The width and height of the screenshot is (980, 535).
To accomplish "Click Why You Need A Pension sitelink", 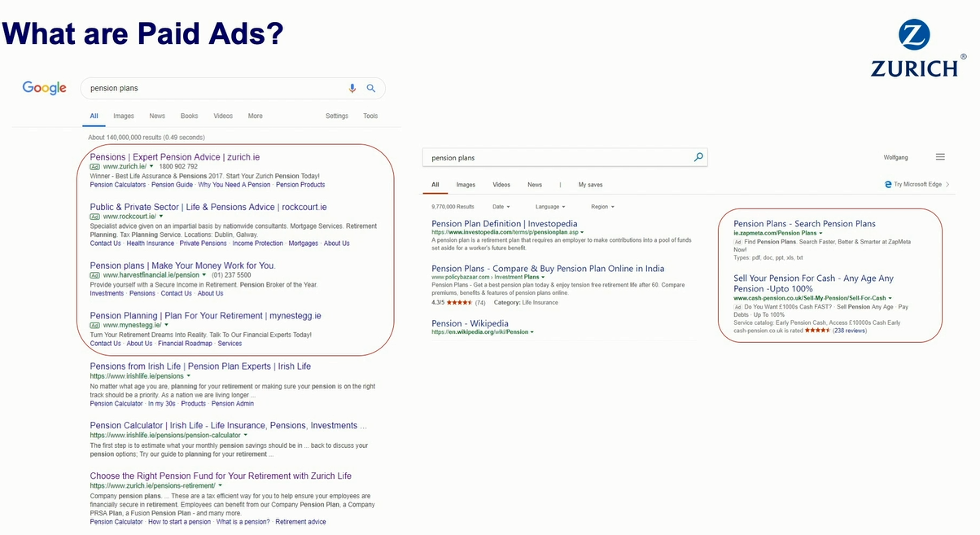I will [x=234, y=185].
